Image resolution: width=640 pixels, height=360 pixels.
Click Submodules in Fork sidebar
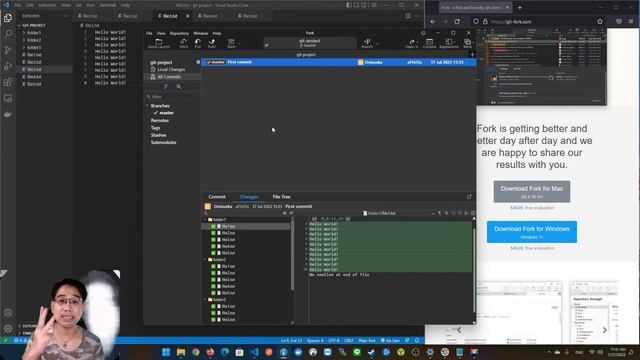pyautogui.click(x=163, y=142)
